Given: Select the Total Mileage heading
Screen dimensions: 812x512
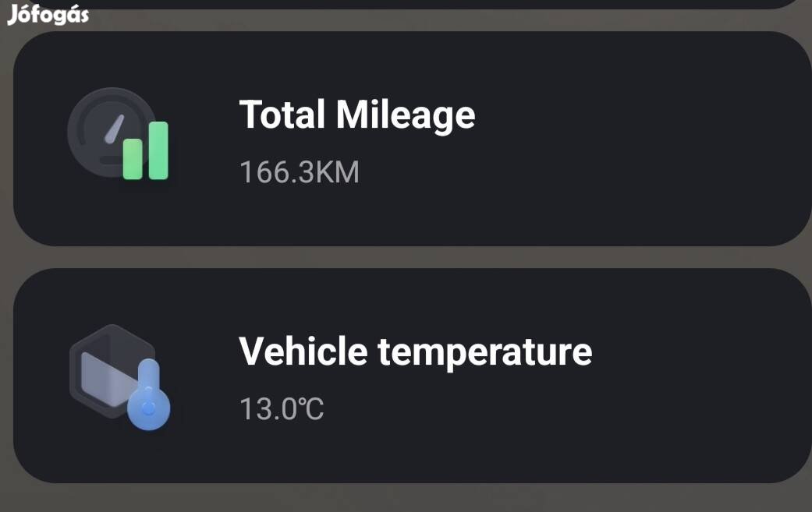Looking at the screenshot, I should point(356,115).
